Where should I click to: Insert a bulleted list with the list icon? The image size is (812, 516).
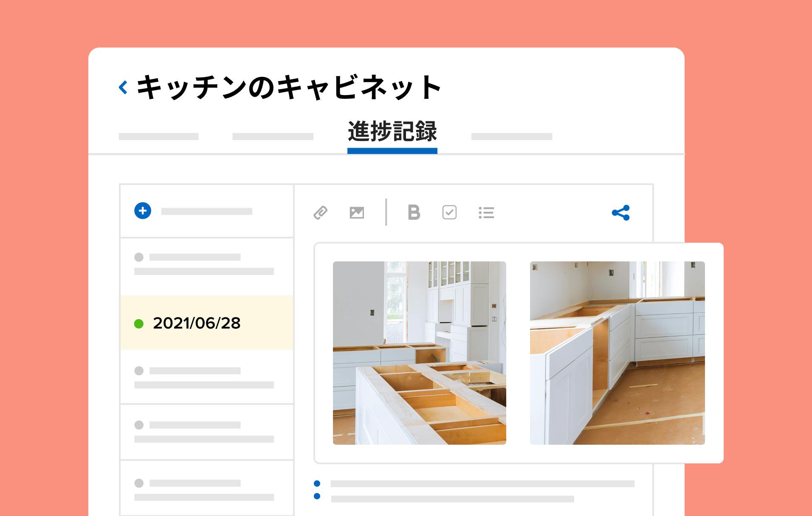486,213
